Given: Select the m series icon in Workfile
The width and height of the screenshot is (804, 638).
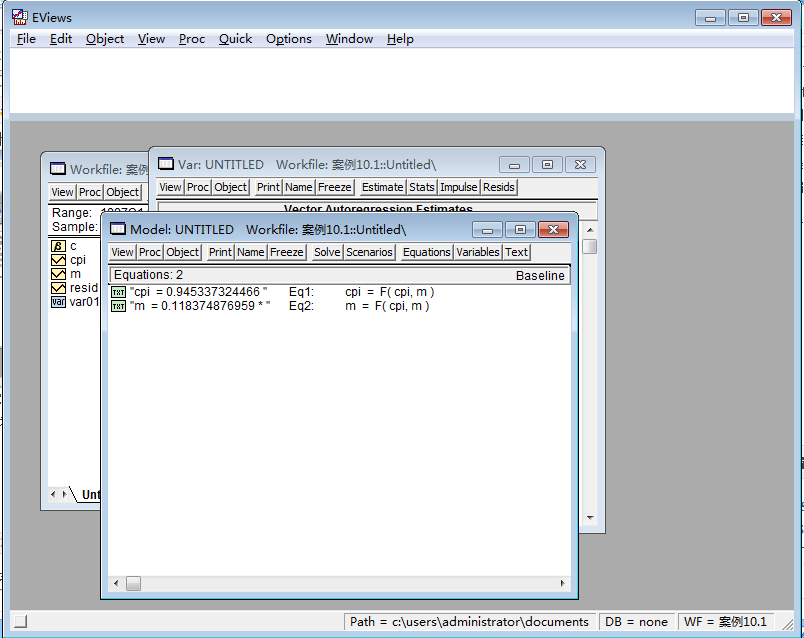Looking at the screenshot, I should tap(58, 274).
